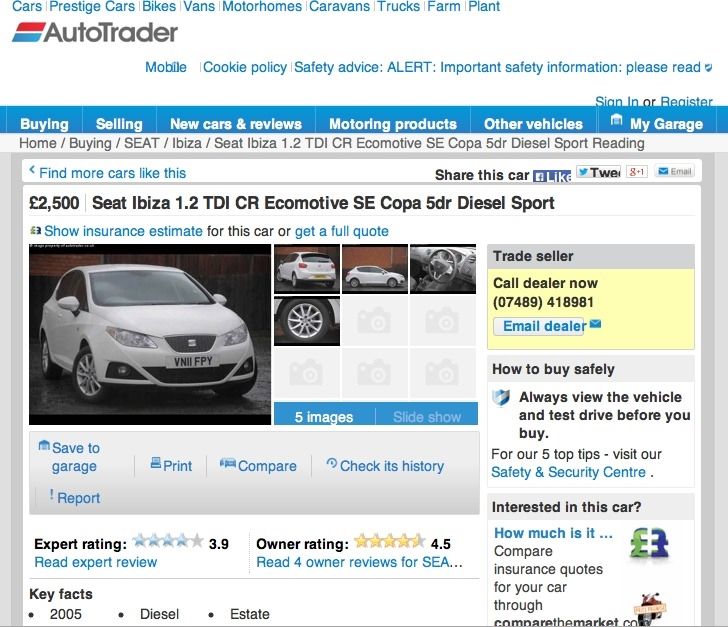Open Safety & Security Centre link

568,472
